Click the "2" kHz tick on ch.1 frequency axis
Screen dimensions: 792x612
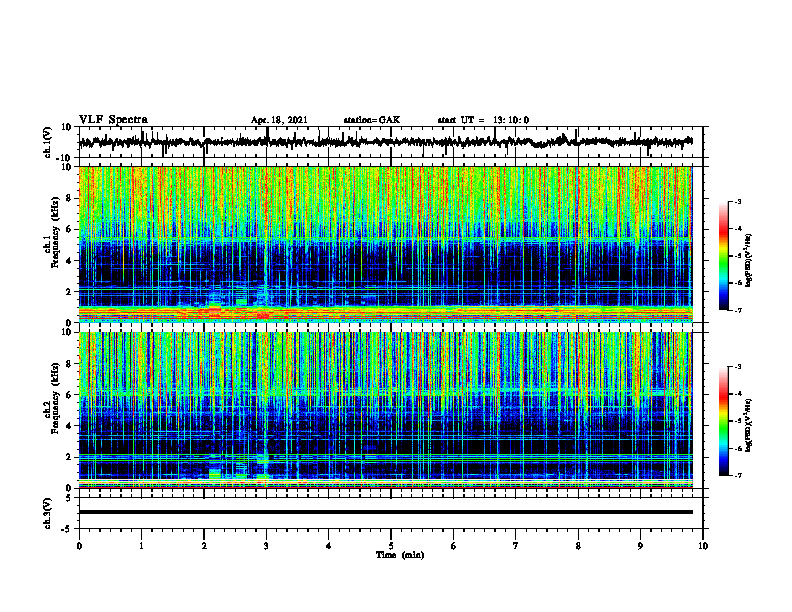pos(70,292)
